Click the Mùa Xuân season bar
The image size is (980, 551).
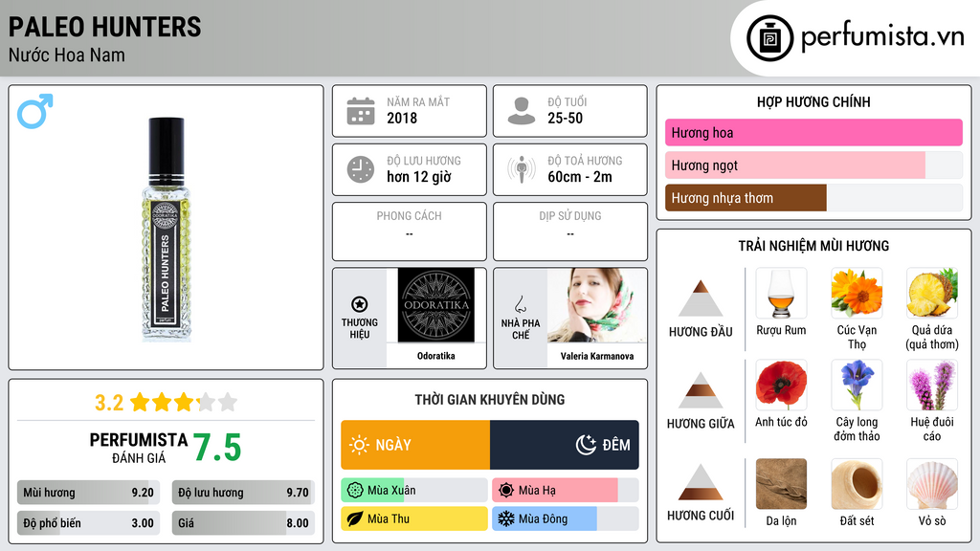414,491
